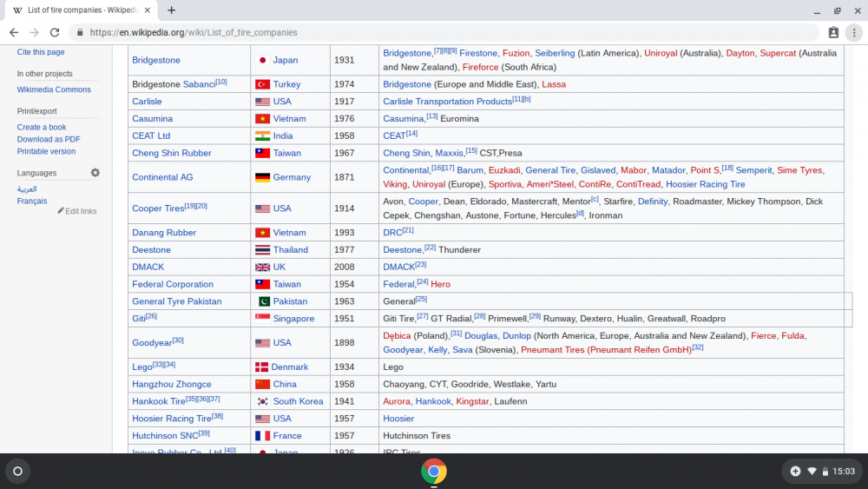This screenshot has height=489, width=868.
Task: Switch to Arabic language link
Action: tap(27, 189)
